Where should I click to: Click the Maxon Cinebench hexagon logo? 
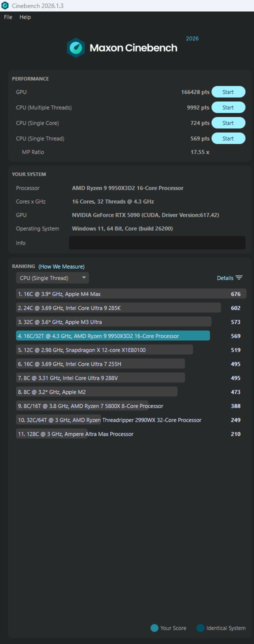tap(76, 48)
